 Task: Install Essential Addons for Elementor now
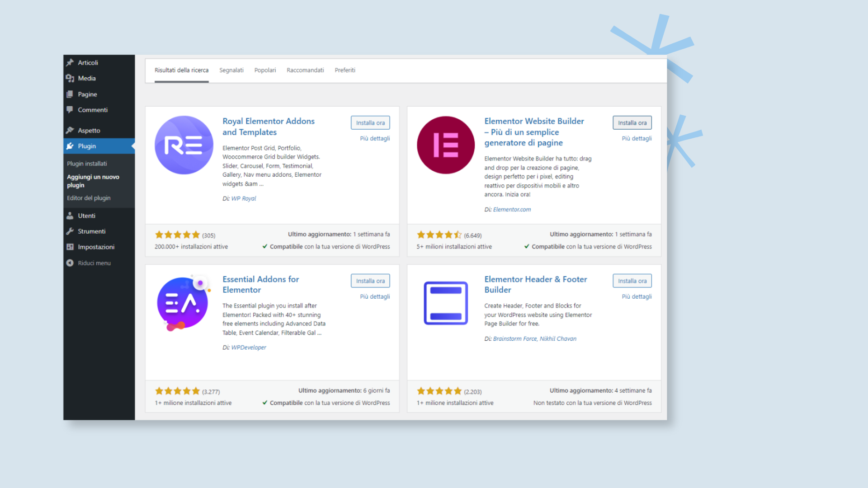pyautogui.click(x=370, y=281)
